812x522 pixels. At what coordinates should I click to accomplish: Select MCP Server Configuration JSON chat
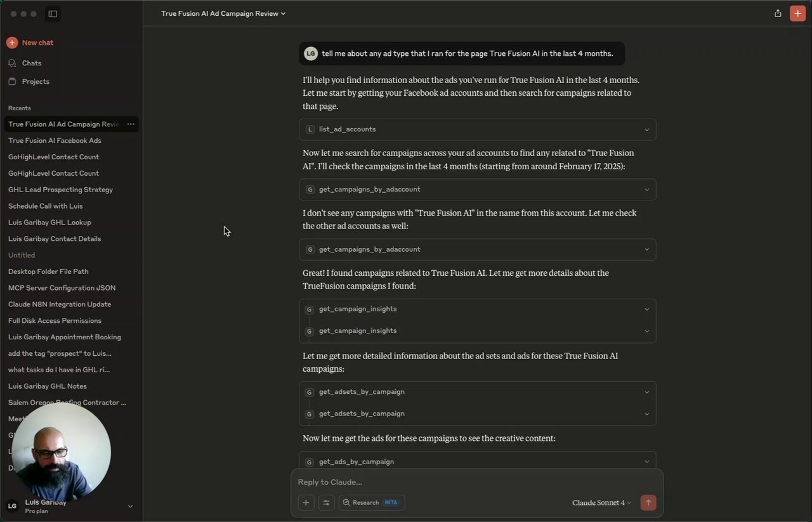pos(62,288)
